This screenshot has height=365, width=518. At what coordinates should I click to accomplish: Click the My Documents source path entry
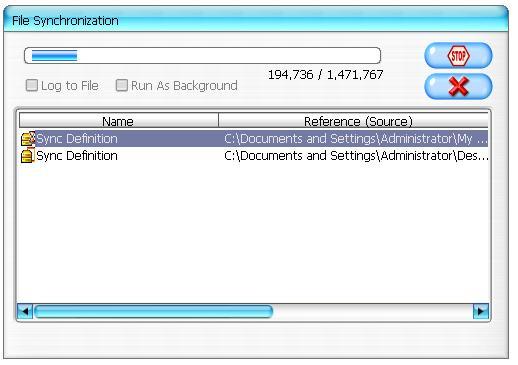356,138
